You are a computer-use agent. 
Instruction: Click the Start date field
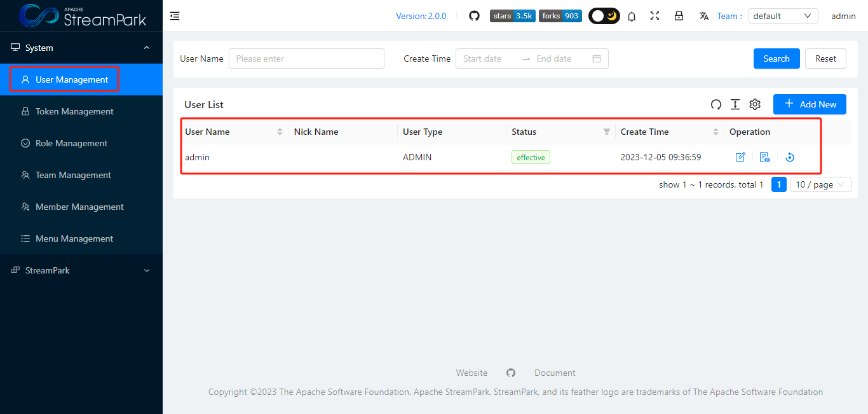[x=488, y=59]
